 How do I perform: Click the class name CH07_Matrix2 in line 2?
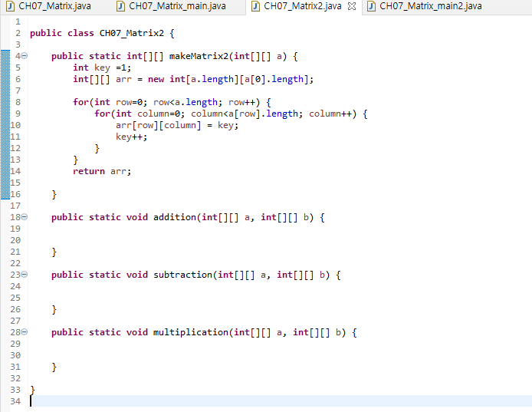(131, 33)
